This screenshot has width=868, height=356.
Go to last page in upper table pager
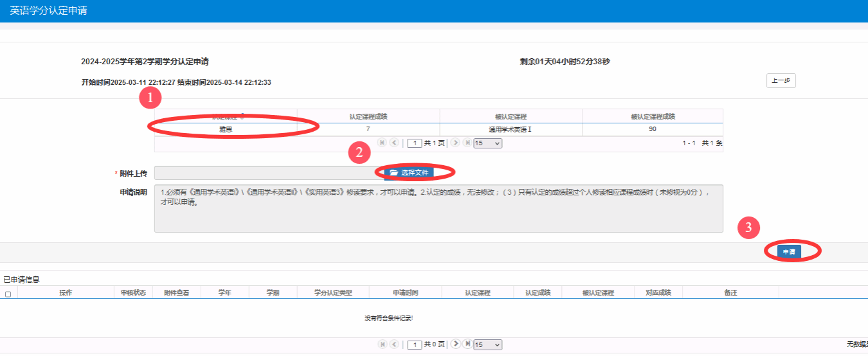tap(467, 143)
